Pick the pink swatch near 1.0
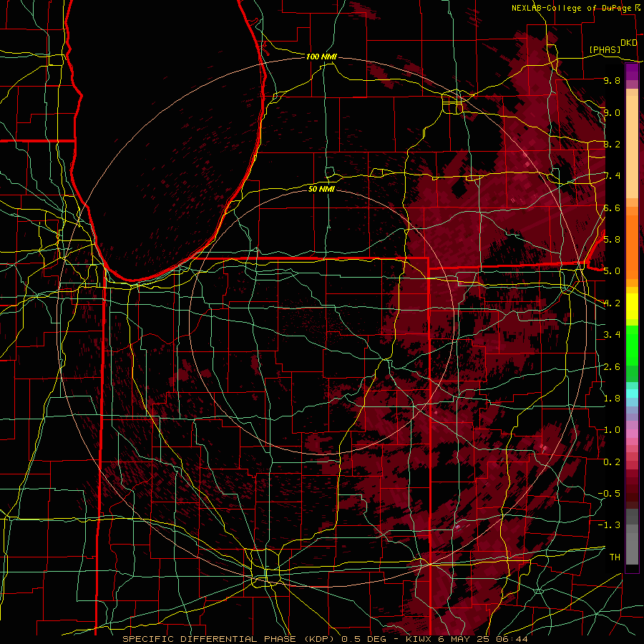 [x=632, y=434]
